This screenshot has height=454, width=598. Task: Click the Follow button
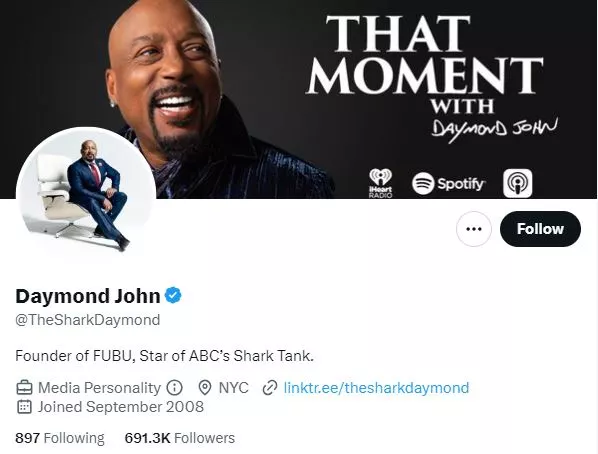(540, 229)
